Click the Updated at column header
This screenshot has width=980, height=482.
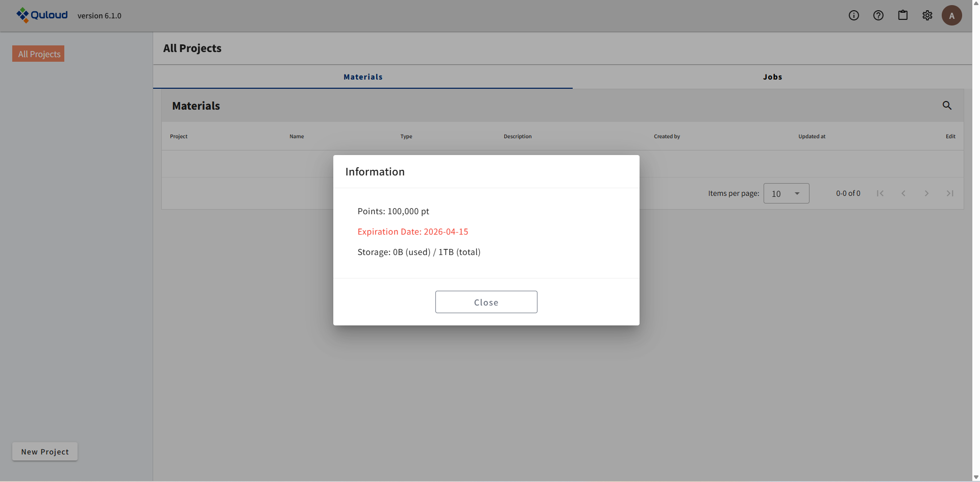pyautogui.click(x=812, y=136)
